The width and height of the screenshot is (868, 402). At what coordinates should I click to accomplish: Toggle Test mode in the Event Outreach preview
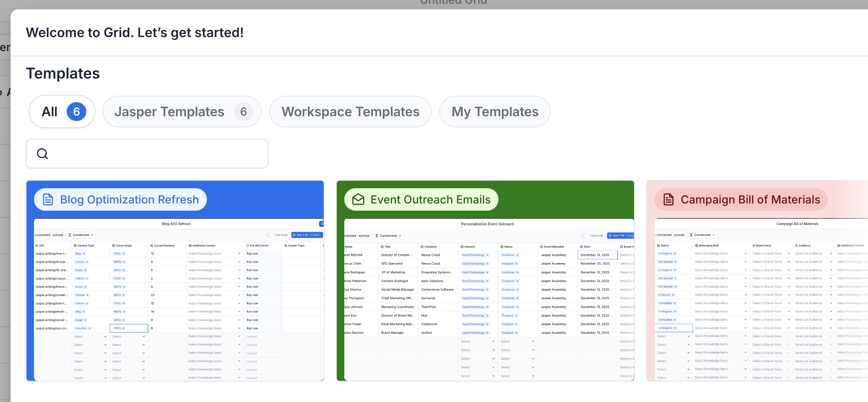(584, 236)
